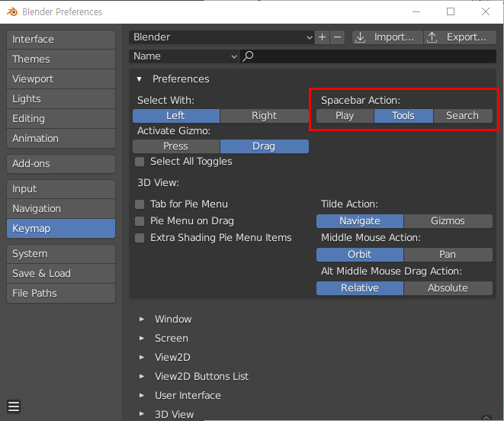Set Spacebar Action to Tools

403,116
